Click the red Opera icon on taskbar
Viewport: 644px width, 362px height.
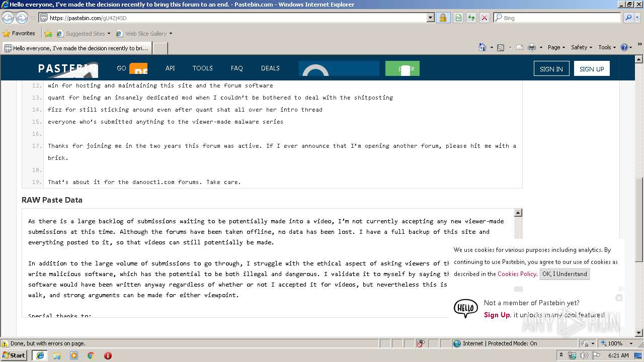108,355
